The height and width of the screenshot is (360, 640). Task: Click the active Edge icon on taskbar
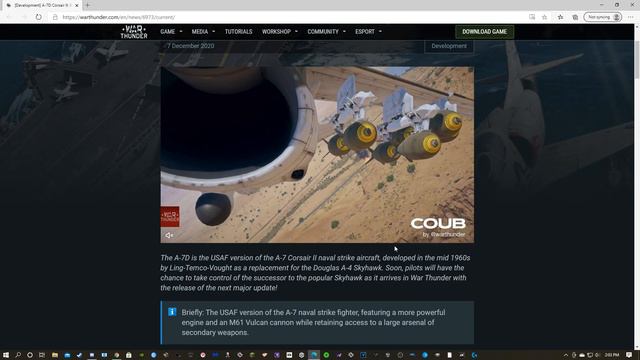click(314, 355)
